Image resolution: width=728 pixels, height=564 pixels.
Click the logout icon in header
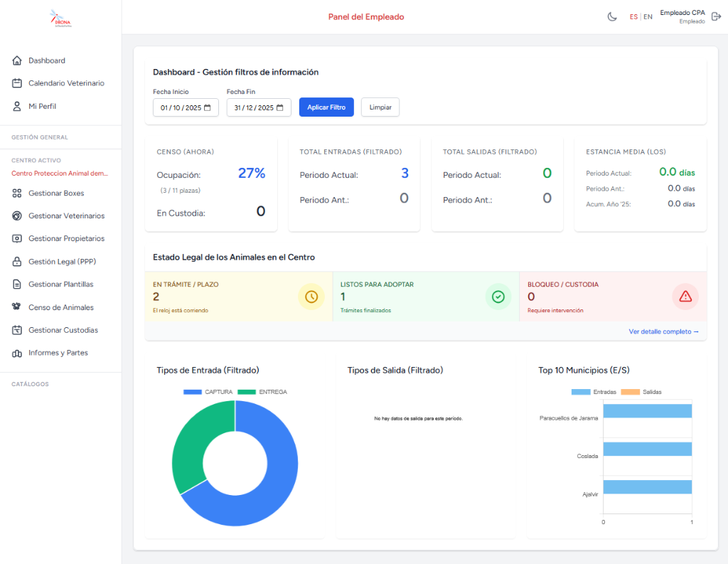pos(717,17)
